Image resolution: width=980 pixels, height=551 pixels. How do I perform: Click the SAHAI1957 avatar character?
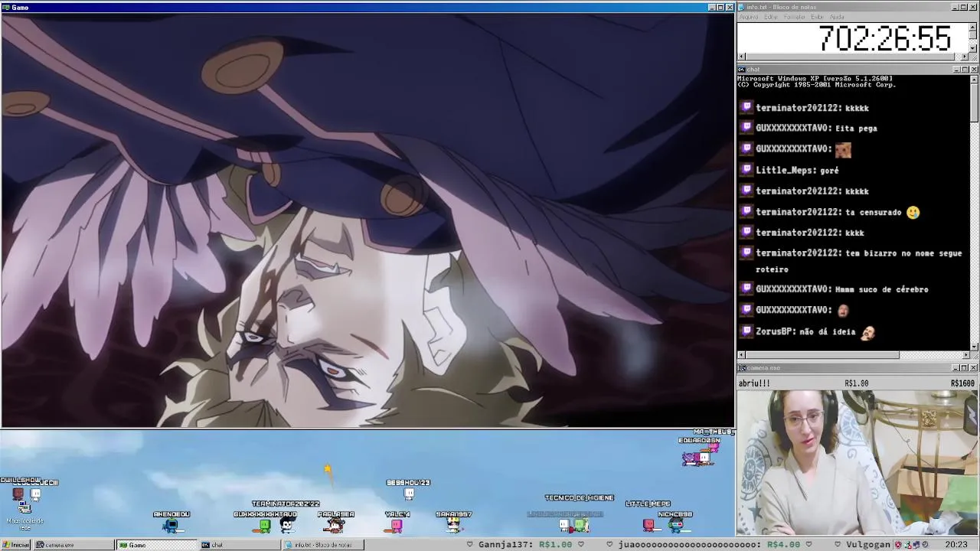(454, 525)
